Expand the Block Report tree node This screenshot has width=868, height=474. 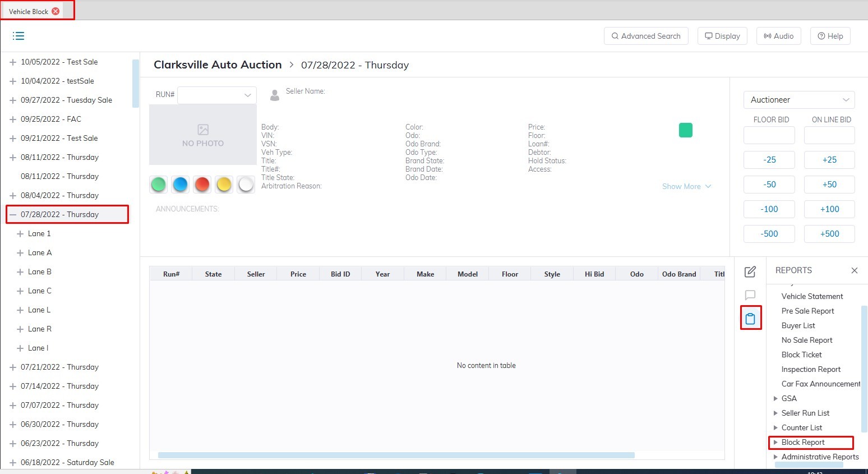[775, 443]
